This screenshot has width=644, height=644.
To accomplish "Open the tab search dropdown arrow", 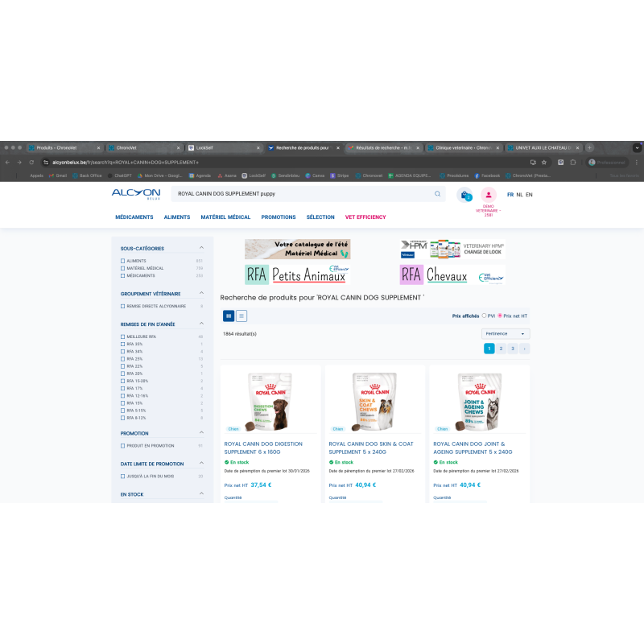I will [637, 148].
